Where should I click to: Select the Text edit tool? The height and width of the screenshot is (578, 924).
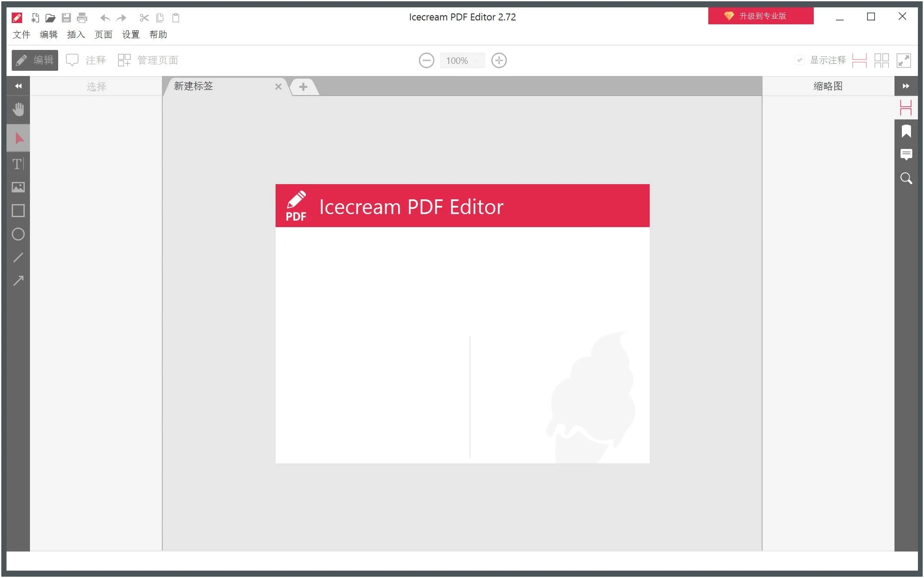[18, 164]
